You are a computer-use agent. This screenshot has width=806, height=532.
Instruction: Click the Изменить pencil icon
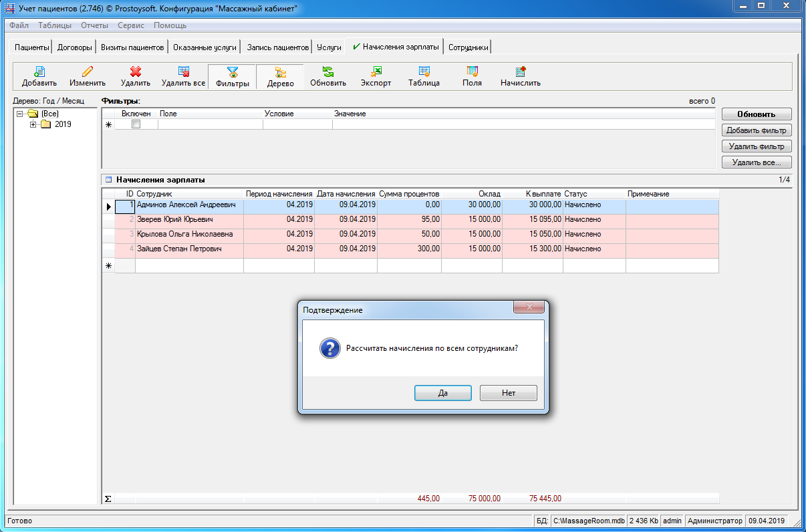click(88, 72)
